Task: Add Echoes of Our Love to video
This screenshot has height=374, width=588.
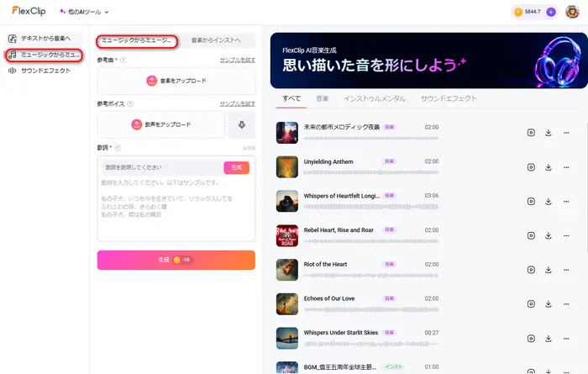Action: pyautogui.click(x=531, y=304)
